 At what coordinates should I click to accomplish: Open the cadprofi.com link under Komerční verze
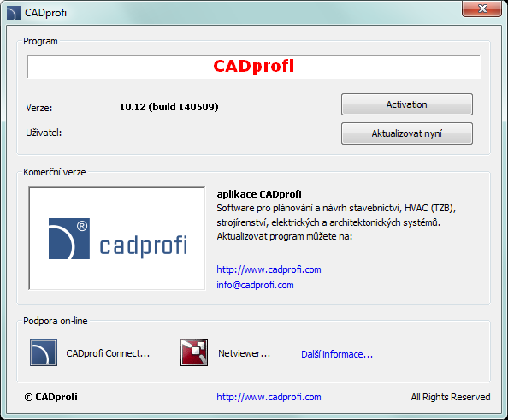[x=269, y=269]
